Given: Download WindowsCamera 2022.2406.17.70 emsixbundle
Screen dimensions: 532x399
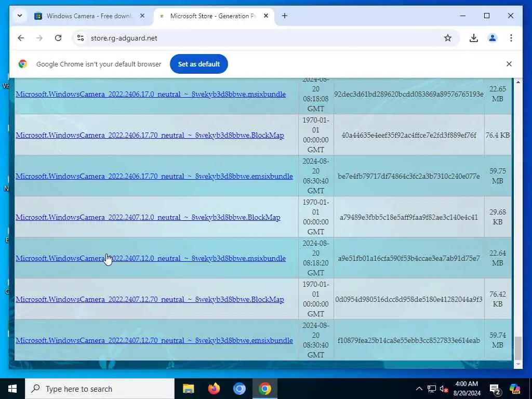Looking at the screenshot, I should click(x=154, y=176).
